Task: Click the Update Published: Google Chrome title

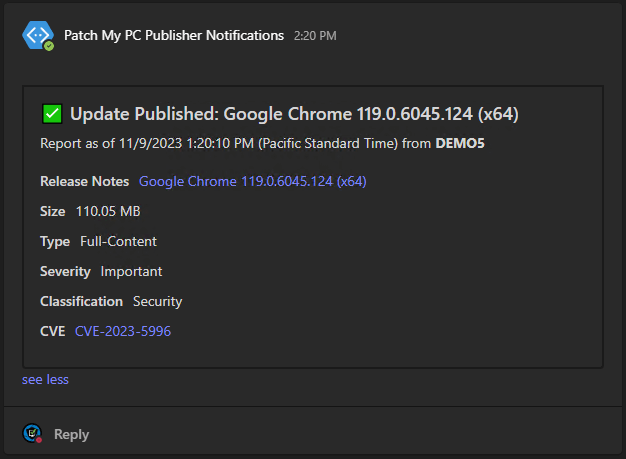Action: click(x=294, y=114)
